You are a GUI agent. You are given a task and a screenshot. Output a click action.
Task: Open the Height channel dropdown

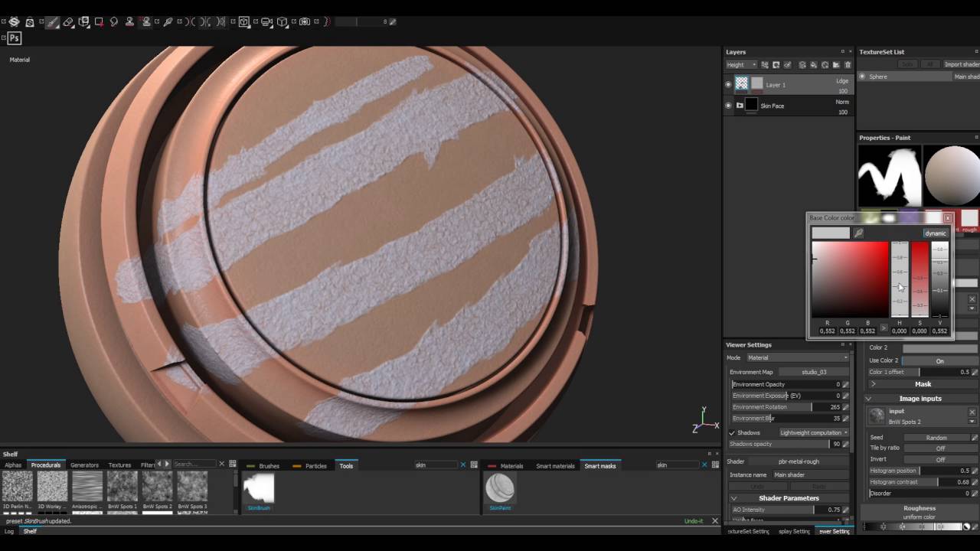(x=741, y=65)
